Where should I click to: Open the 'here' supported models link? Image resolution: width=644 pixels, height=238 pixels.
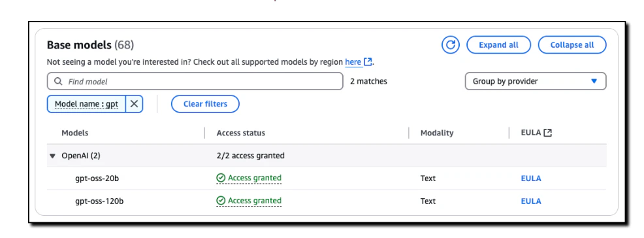[353, 62]
